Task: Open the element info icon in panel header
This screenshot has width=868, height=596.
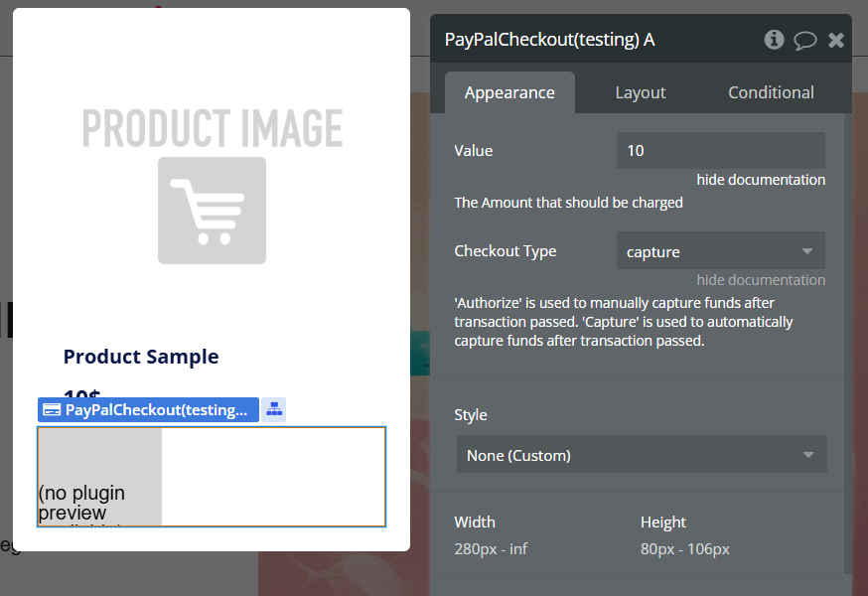Action: pyautogui.click(x=774, y=40)
